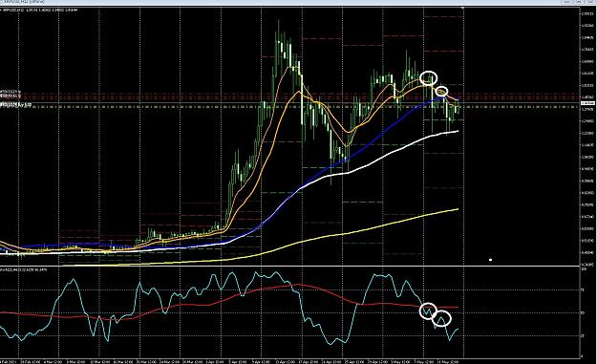Click the XRPUSD,H12 symbol label at chart top-left
597x364 pixels.
tap(13, 10)
